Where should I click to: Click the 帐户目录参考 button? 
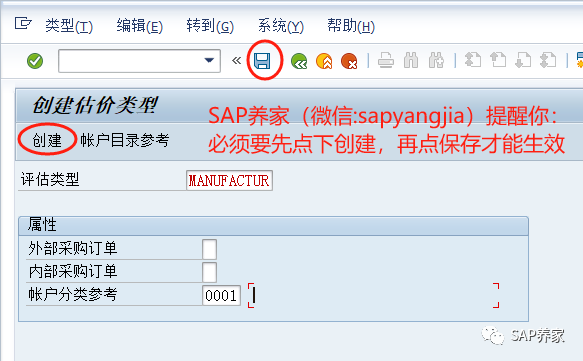coord(125,140)
